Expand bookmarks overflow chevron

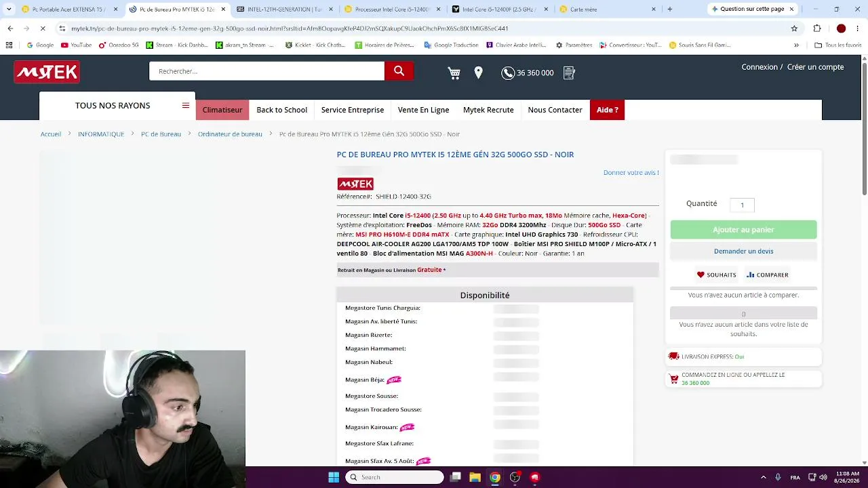point(796,45)
